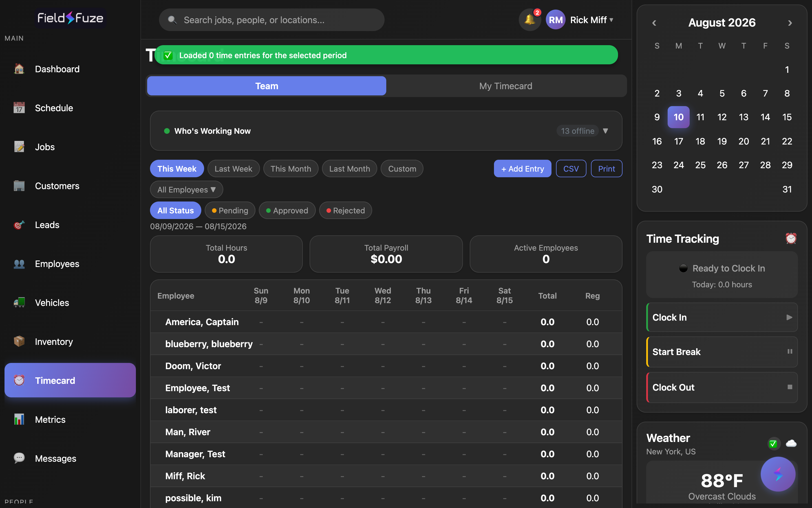
Task: Expand Who's Working Now panel arrow
Action: (x=605, y=131)
